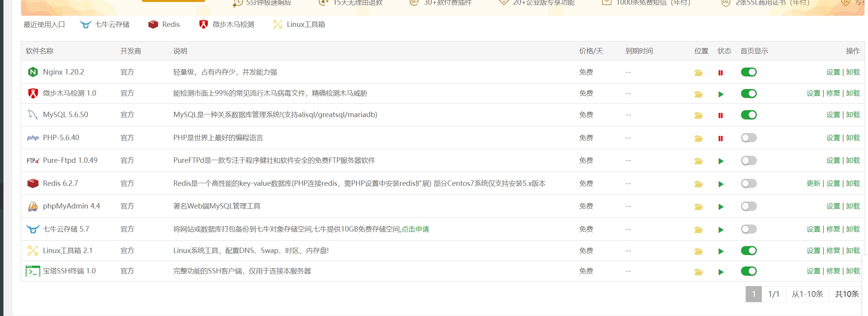The width and height of the screenshot is (868, 316).
Task: Enable homepage display for Pure-Ftpd 1.0.49
Action: [749, 160]
